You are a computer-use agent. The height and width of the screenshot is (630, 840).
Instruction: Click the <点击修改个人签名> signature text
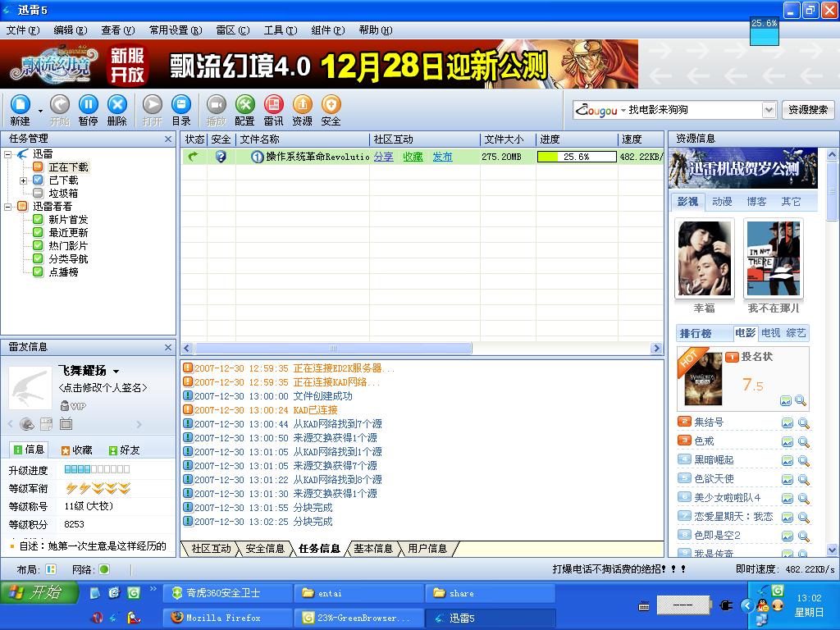click(103, 388)
